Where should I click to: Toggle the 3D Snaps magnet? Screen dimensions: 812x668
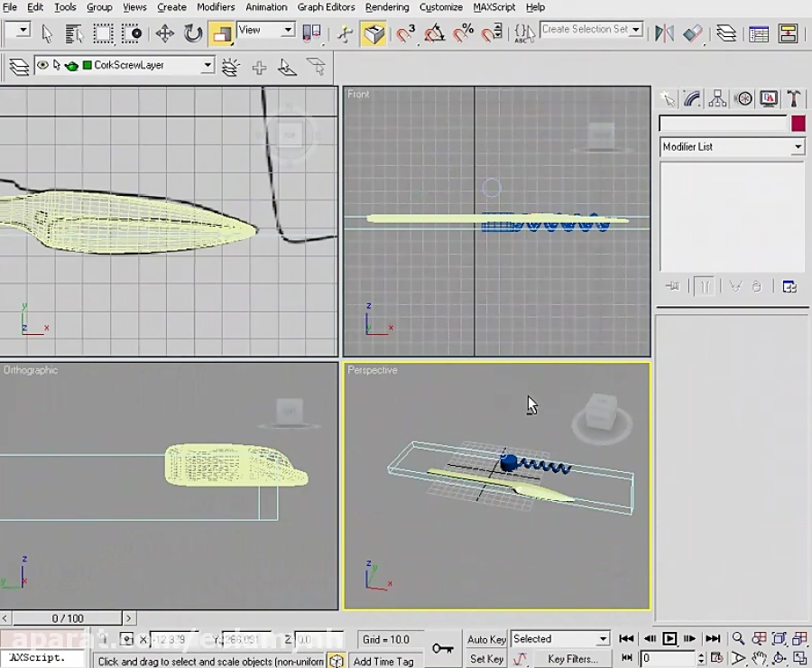pyautogui.click(x=405, y=34)
